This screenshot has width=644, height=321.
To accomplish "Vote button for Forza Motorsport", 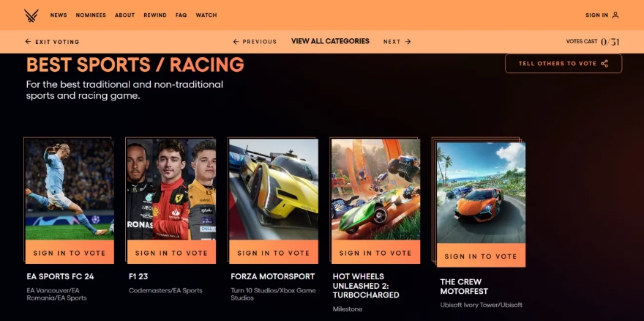I will [274, 252].
